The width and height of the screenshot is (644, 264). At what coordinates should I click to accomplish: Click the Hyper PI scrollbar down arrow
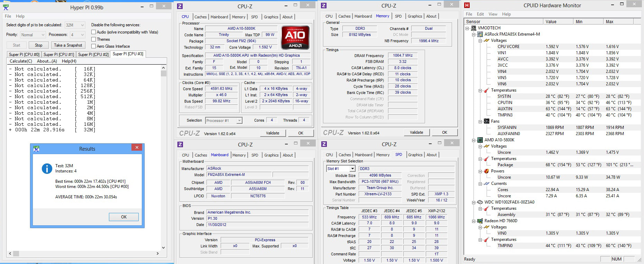click(x=164, y=248)
